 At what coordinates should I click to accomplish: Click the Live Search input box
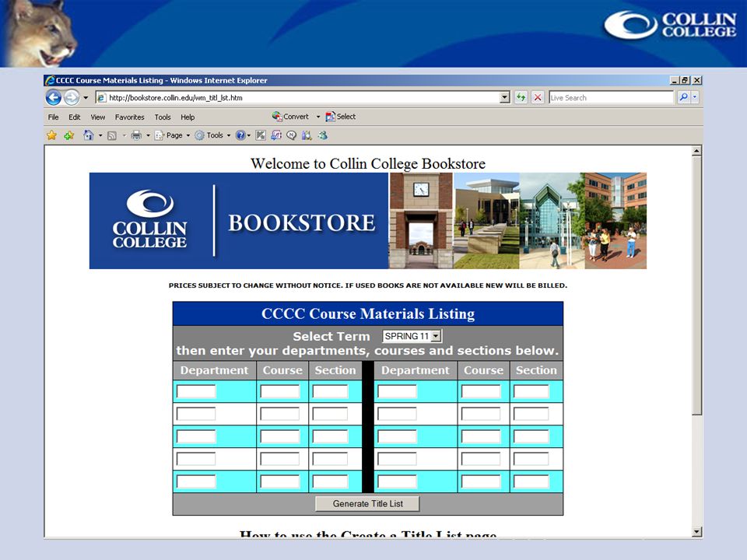[612, 98]
